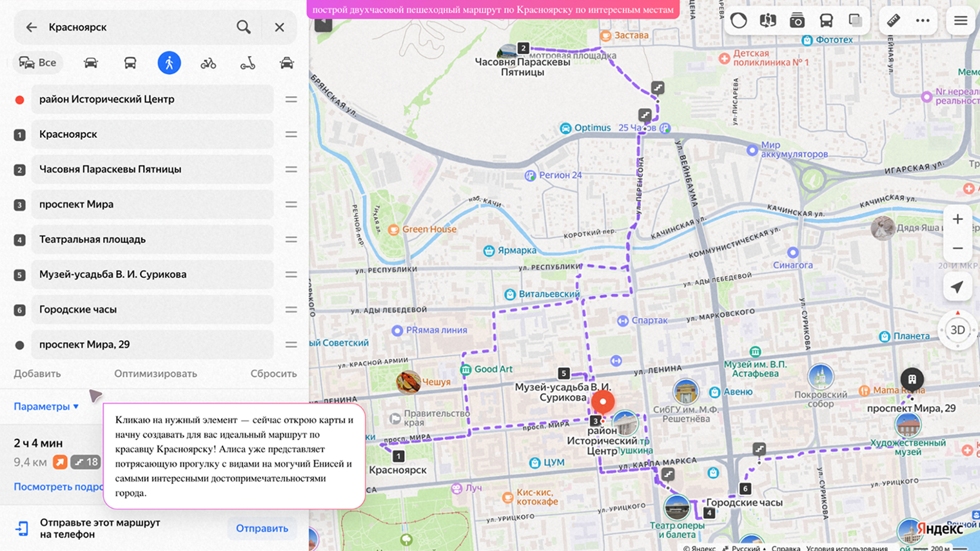Click the Оптимизировать route button

[x=155, y=374]
